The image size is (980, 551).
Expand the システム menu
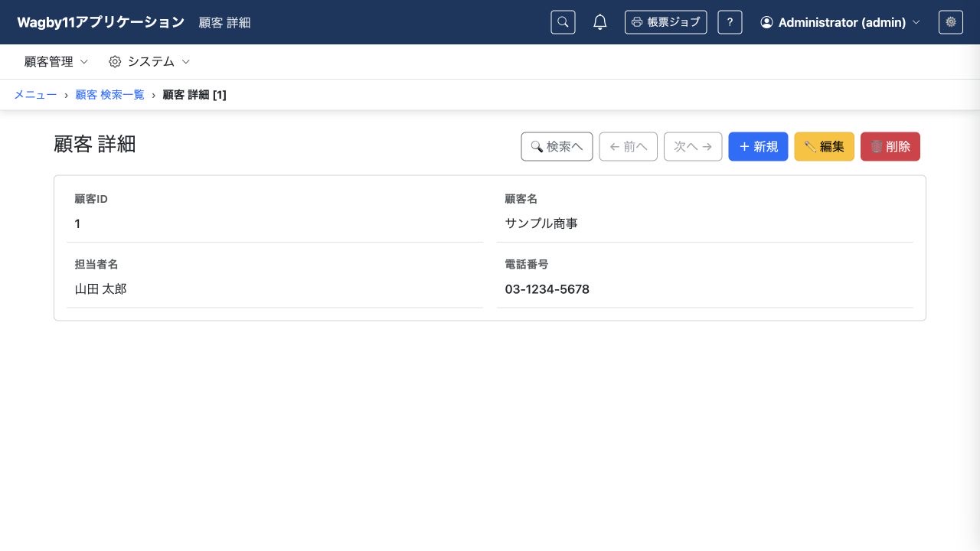[x=149, y=61]
